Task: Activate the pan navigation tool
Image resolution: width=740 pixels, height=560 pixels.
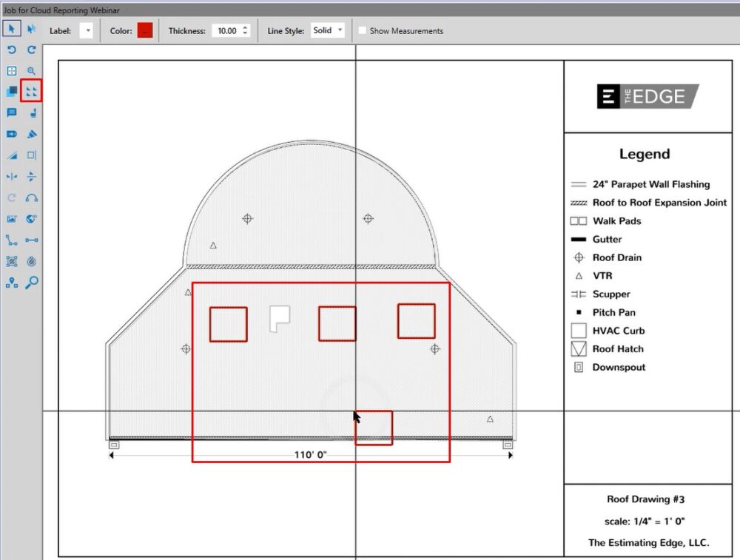Action: (31, 29)
